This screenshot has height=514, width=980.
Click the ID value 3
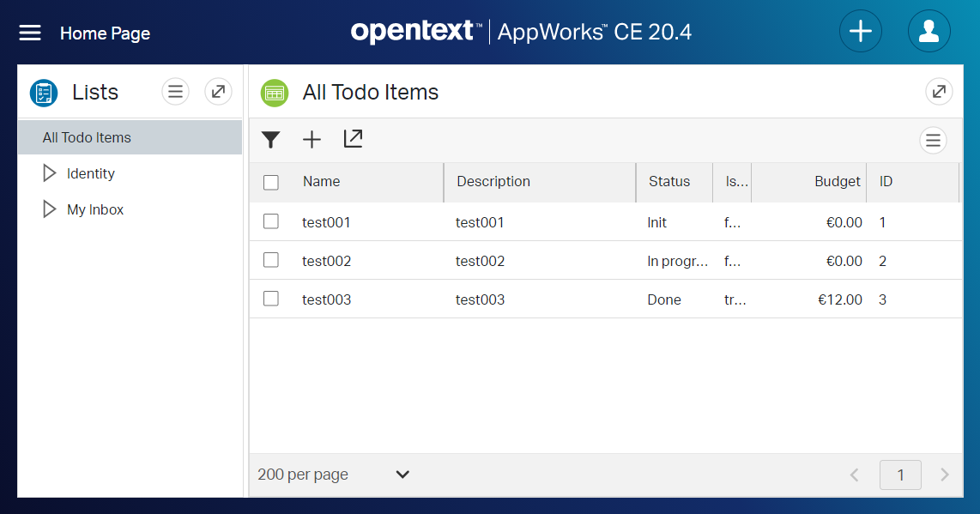[882, 300]
